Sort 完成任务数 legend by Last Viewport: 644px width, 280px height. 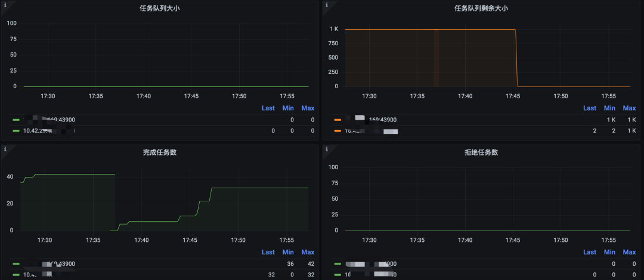268,251
